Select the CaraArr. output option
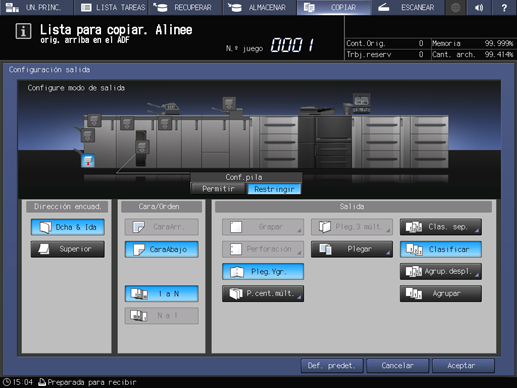 (x=162, y=227)
